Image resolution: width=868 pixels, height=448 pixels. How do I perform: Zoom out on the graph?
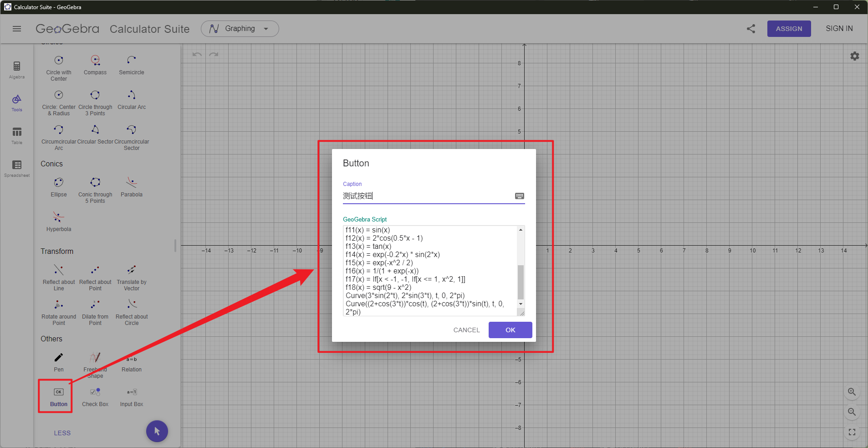[852, 412]
